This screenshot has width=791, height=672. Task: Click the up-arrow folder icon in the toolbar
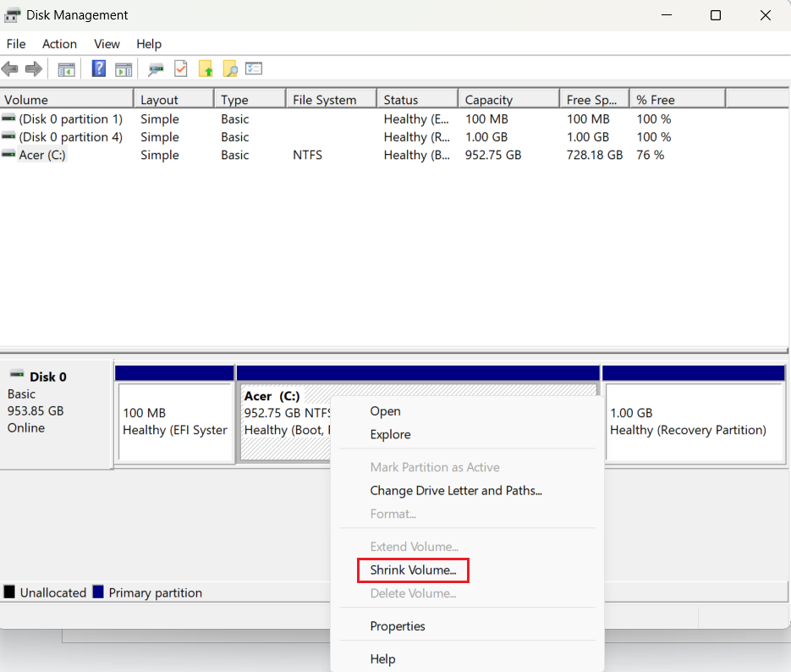point(206,69)
